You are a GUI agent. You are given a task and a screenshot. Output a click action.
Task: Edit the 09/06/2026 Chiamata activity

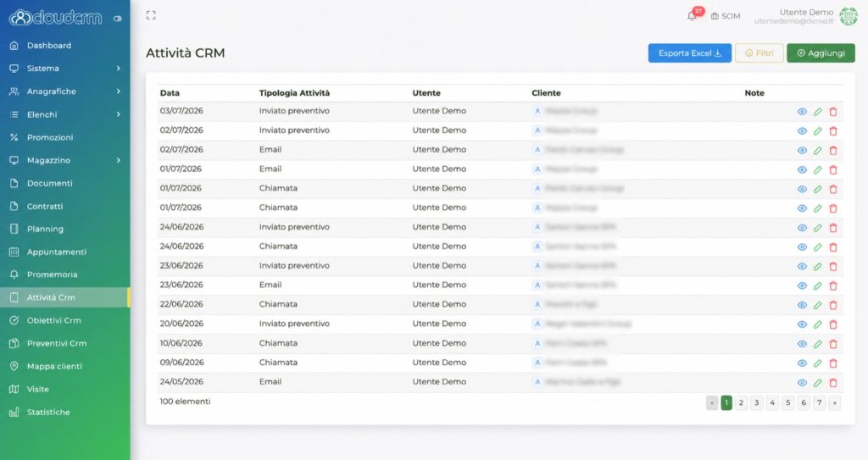tap(818, 363)
